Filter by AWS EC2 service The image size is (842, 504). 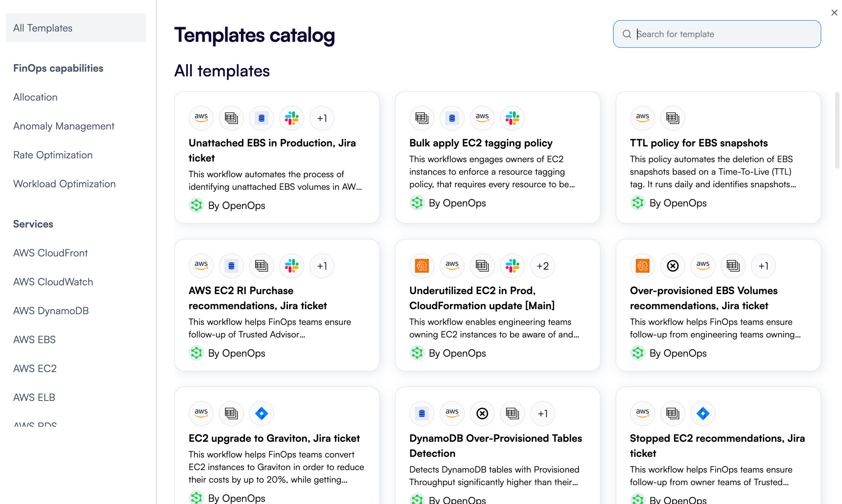35,369
